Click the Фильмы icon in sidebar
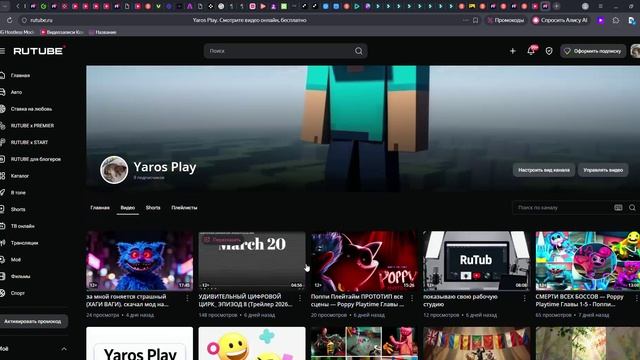Image resolution: width=640 pixels, height=360 pixels. (x=2, y=276)
